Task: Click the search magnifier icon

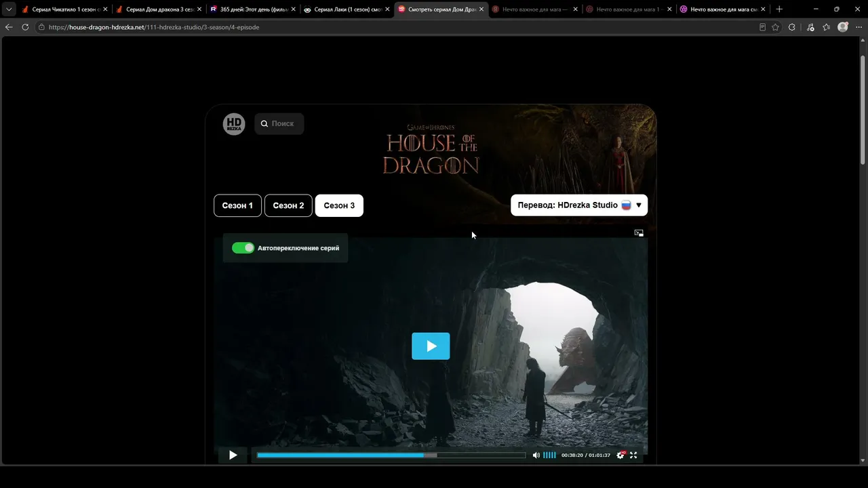Action: (264, 124)
